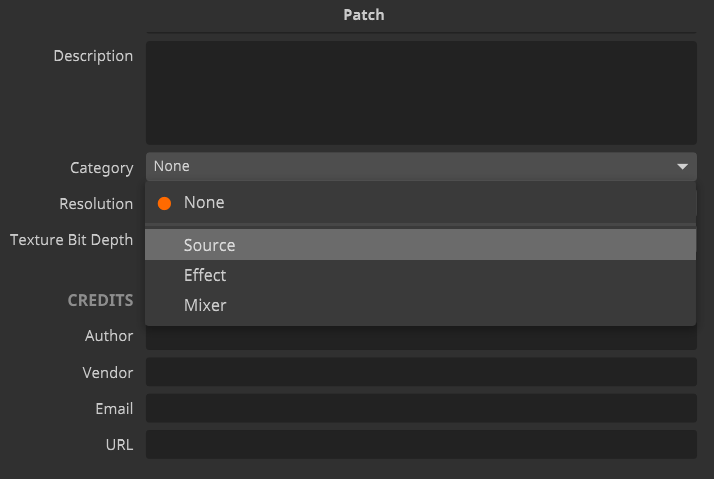Click the Resolution label
The height and width of the screenshot is (479, 714).
(96, 204)
